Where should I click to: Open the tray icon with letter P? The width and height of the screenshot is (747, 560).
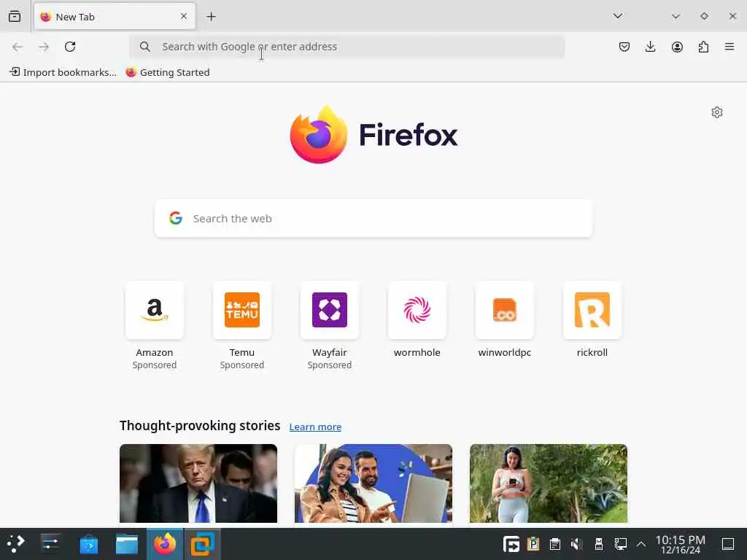(533, 544)
